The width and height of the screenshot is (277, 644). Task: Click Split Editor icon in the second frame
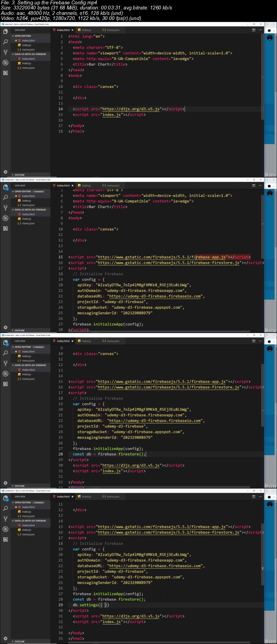point(254,186)
